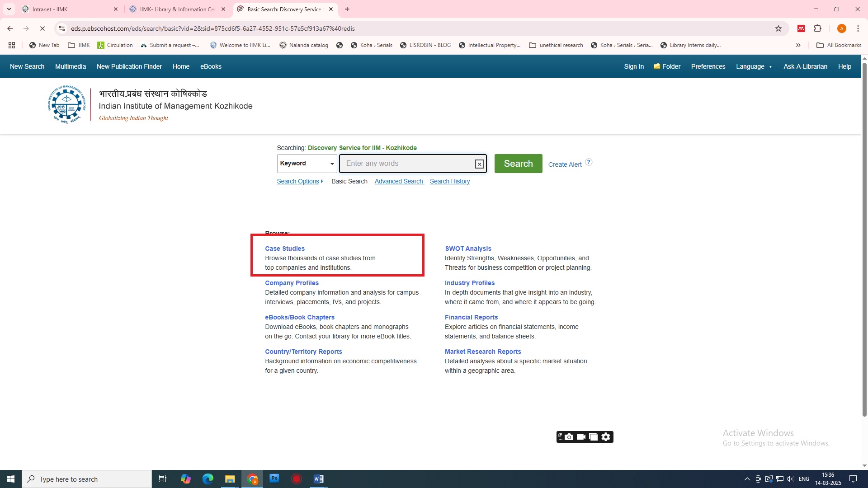Open eBooks in top navigation
Image resolution: width=868 pixels, height=488 pixels.
click(211, 66)
